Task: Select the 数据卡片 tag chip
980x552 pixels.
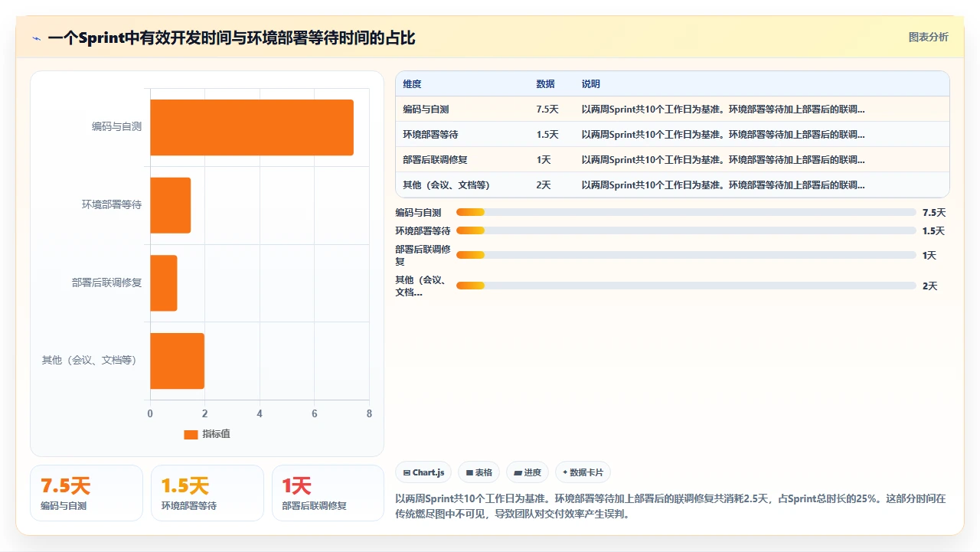Action: tap(583, 472)
